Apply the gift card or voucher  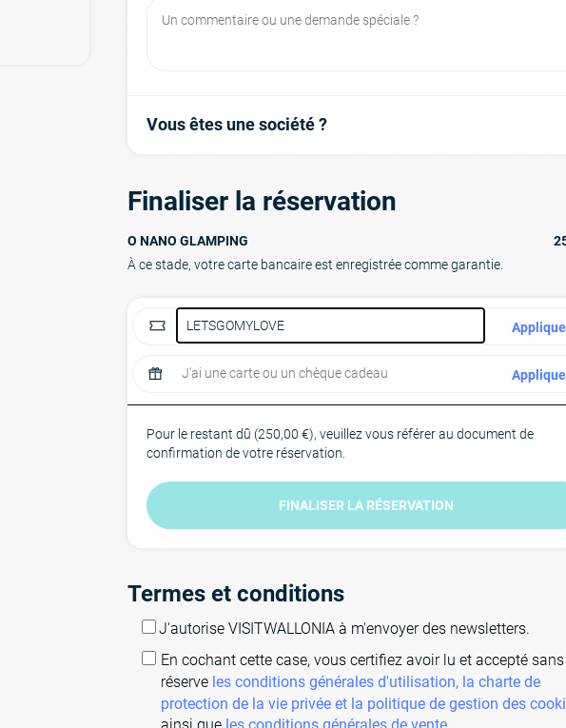538,375
